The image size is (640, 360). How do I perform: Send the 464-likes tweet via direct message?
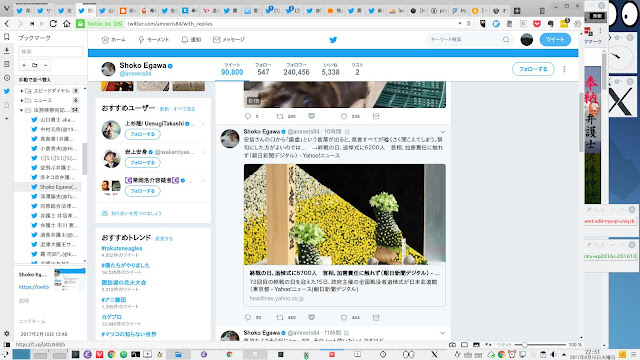point(376,317)
